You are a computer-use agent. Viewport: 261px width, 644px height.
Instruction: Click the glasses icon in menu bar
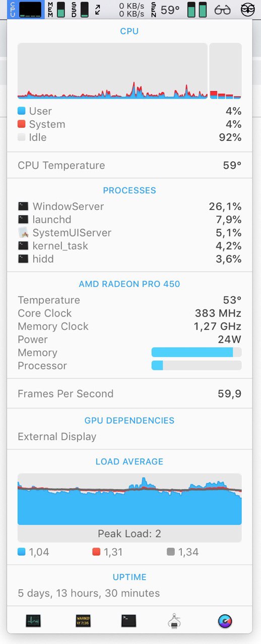(x=223, y=10)
